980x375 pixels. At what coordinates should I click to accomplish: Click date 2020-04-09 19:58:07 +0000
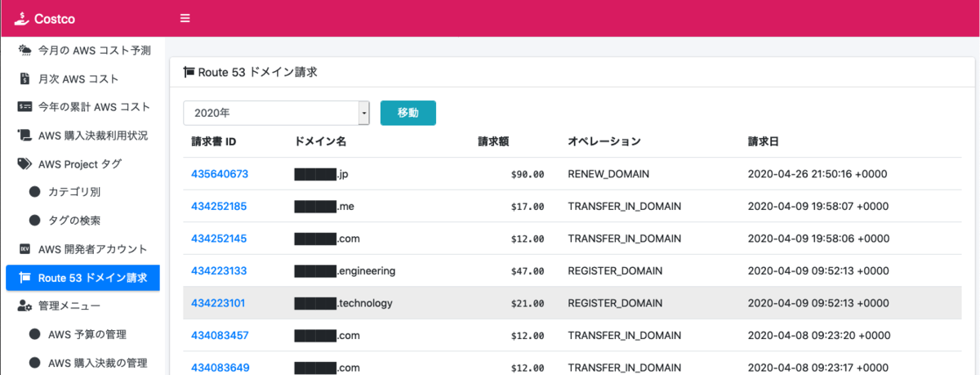tap(817, 206)
